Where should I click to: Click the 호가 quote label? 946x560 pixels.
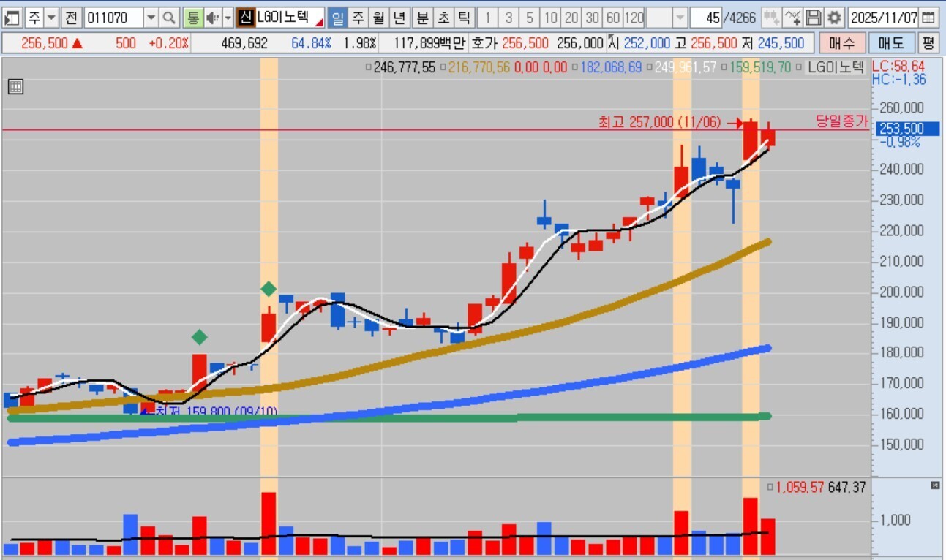[x=484, y=43]
